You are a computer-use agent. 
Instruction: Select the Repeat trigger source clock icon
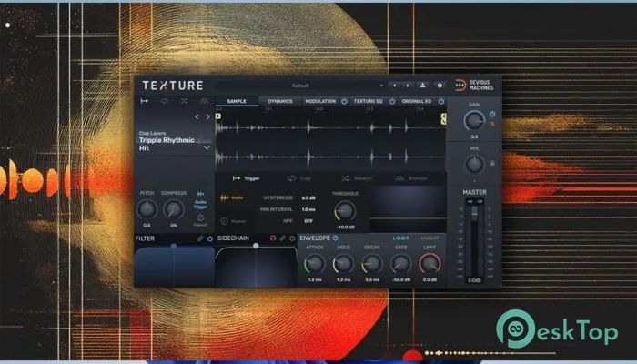(x=224, y=221)
